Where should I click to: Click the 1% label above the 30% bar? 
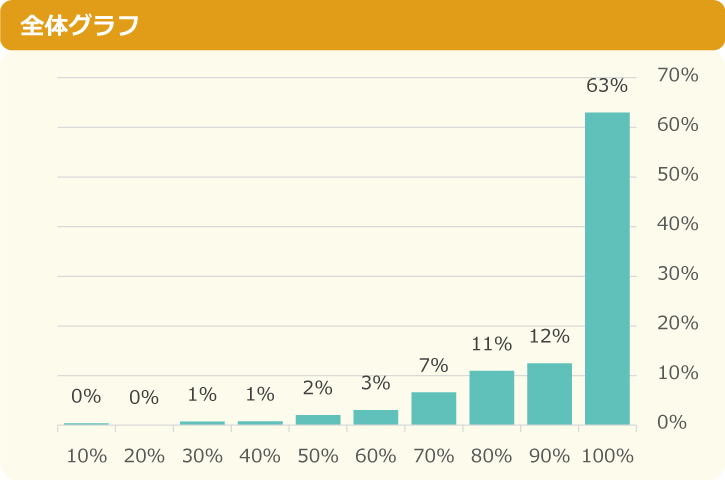tap(202, 395)
